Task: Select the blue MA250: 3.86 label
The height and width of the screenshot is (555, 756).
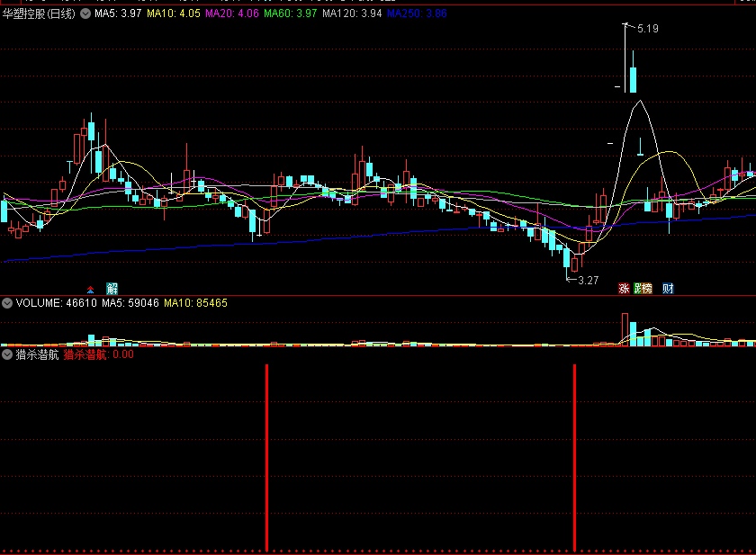Action: click(417, 13)
